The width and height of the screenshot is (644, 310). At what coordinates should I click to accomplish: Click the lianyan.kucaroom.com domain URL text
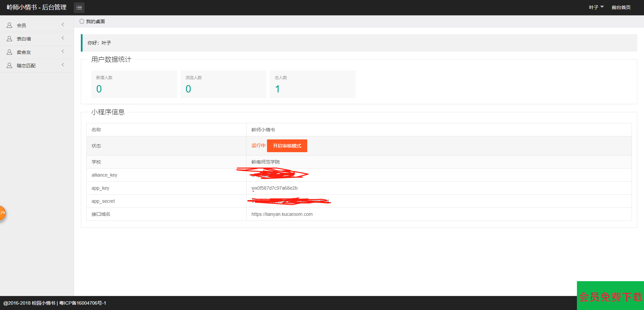[282, 214]
